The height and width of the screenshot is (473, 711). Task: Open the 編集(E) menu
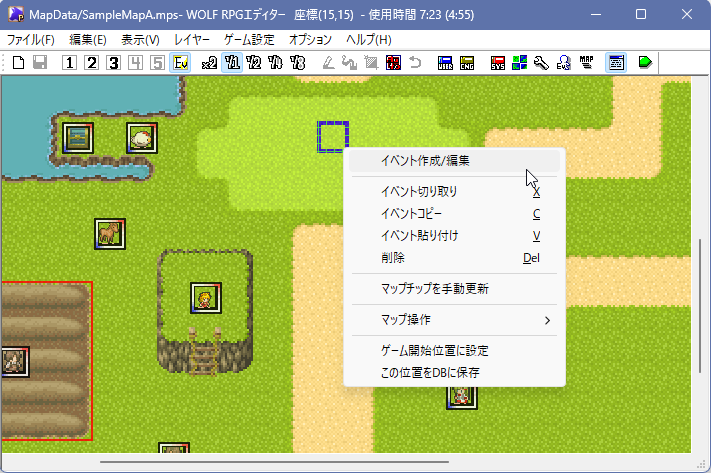click(x=88, y=40)
